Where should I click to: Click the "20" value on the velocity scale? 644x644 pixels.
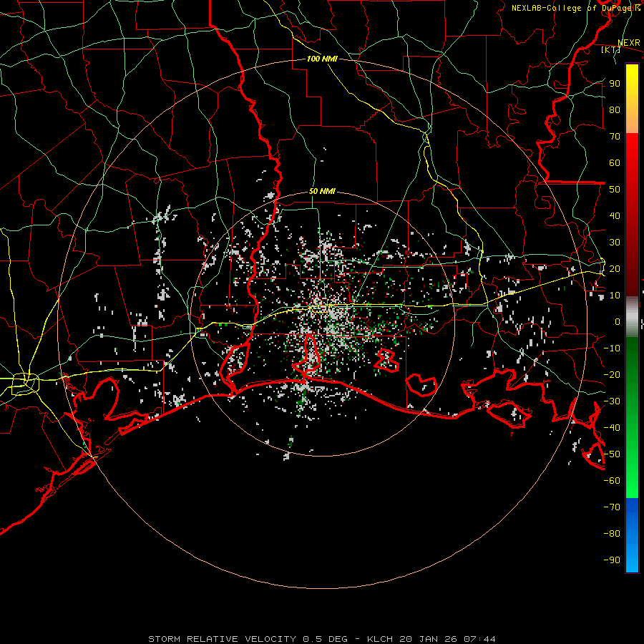(x=615, y=269)
